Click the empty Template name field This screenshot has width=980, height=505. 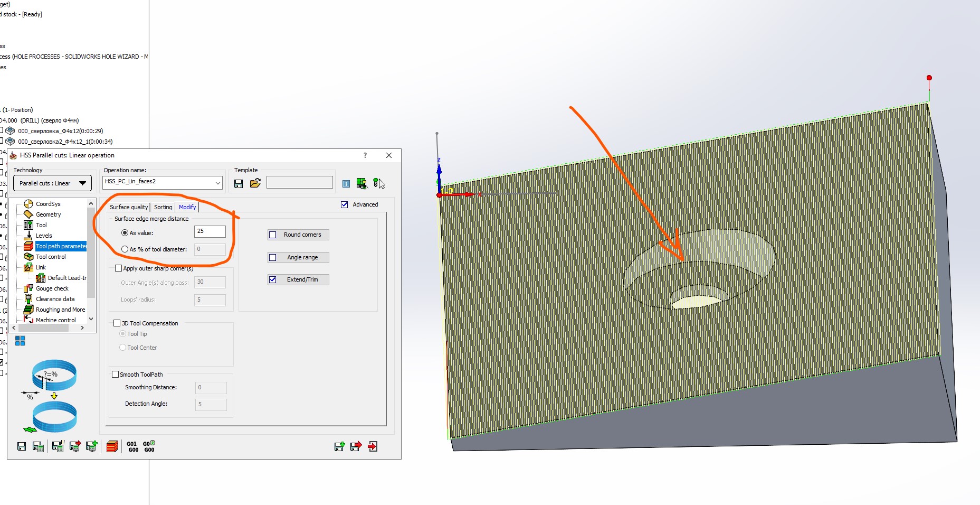pos(300,183)
